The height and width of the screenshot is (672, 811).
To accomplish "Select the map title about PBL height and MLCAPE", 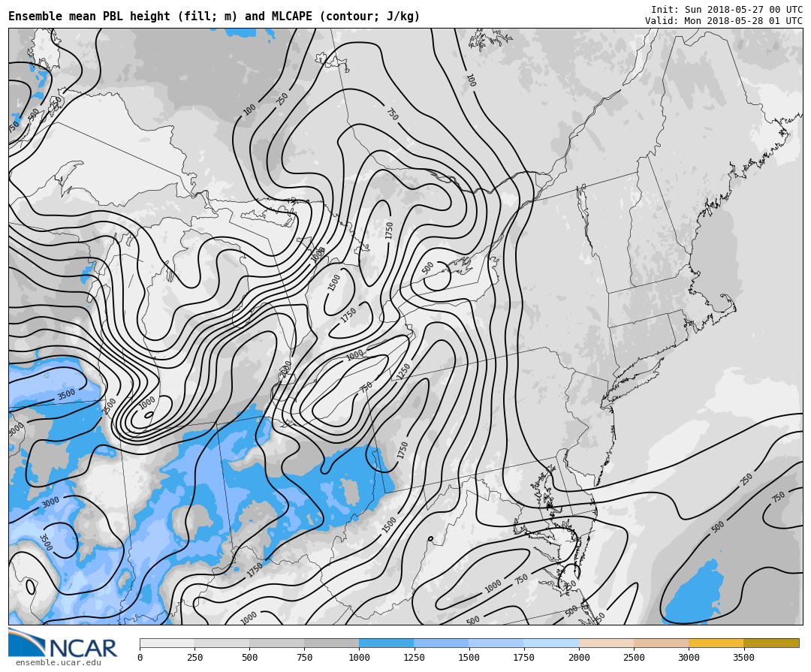I will click(x=214, y=17).
